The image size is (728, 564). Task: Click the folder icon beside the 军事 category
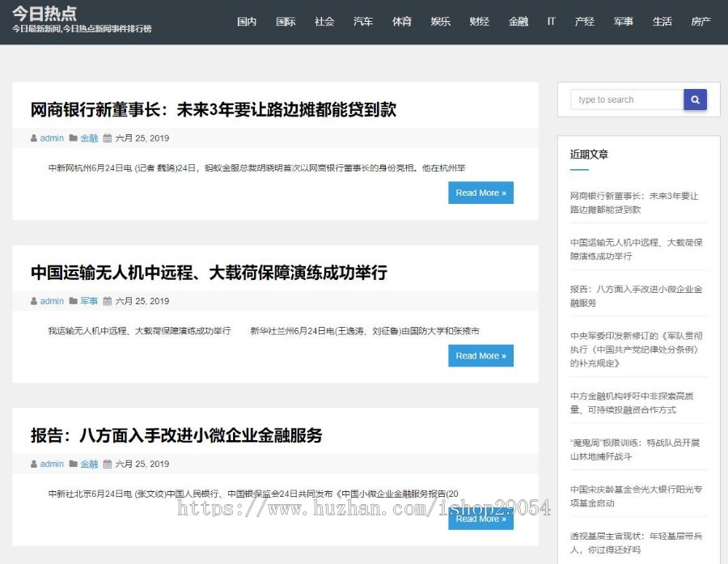point(71,301)
